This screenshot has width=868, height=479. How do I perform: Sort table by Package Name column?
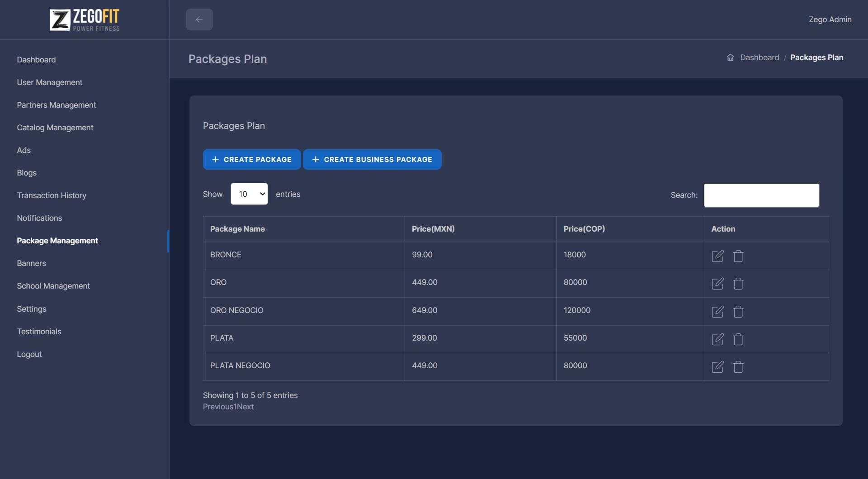pyautogui.click(x=237, y=229)
